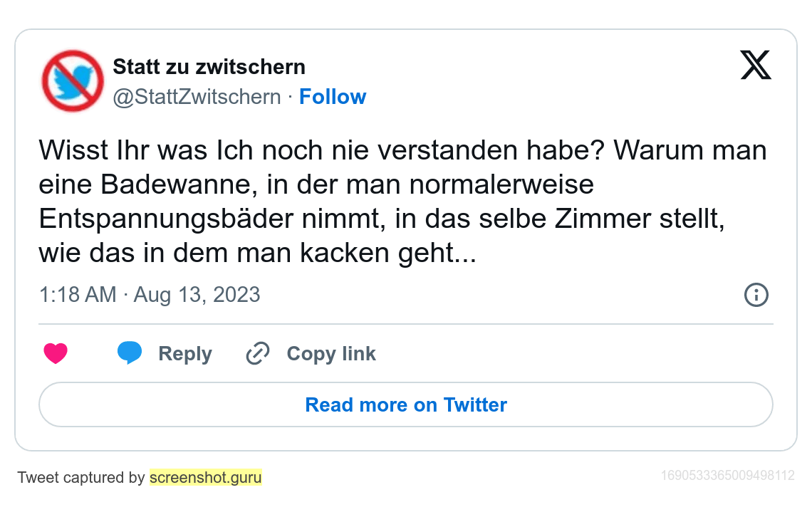Click the blue reply speech bubble icon
Image resolution: width=812 pixels, height=517 pixels.
pos(130,353)
